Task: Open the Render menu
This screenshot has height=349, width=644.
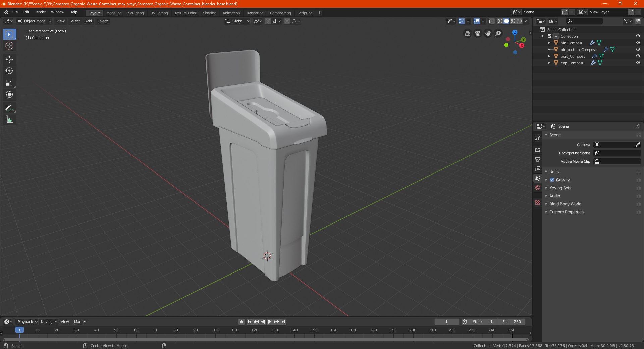Action: coord(40,12)
